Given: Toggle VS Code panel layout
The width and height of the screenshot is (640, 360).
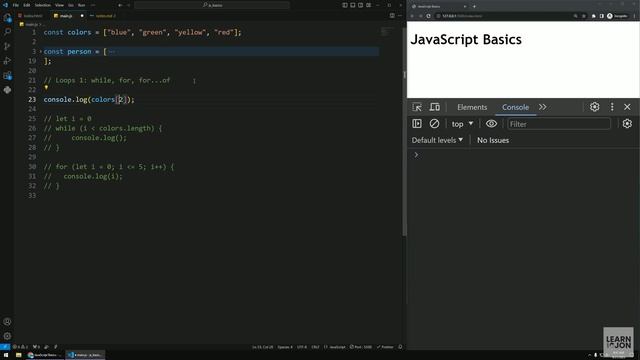Looking at the screenshot, I should [x=353, y=5].
